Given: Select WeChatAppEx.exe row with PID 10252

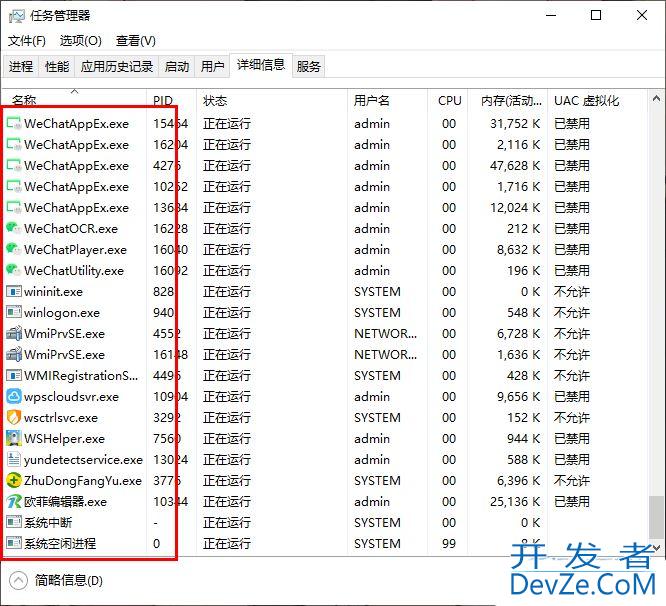Looking at the screenshot, I should [x=325, y=187].
